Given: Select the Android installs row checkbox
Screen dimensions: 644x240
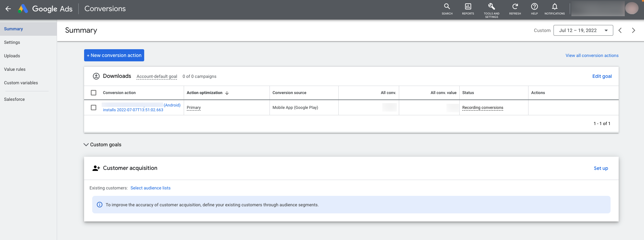Looking at the screenshot, I should coord(94,108).
